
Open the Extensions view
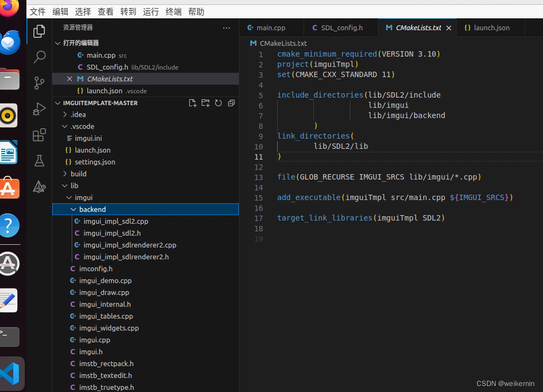(x=38, y=135)
